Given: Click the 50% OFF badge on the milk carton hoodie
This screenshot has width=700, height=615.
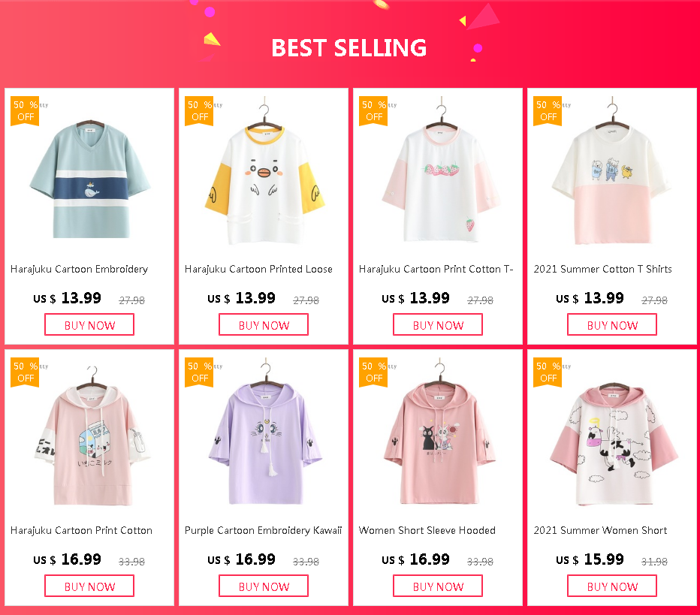Looking at the screenshot, I should [25, 372].
